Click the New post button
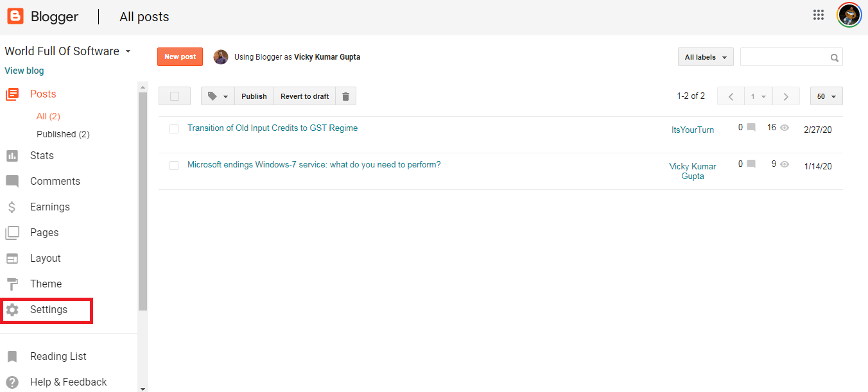868x392 pixels. (180, 56)
